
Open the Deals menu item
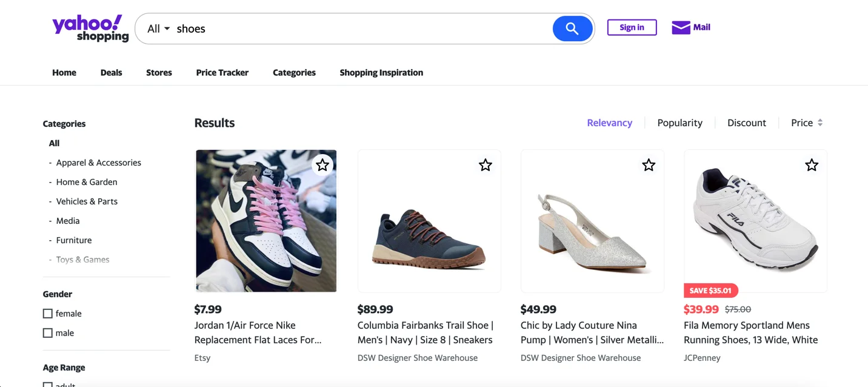(x=111, y=72)
